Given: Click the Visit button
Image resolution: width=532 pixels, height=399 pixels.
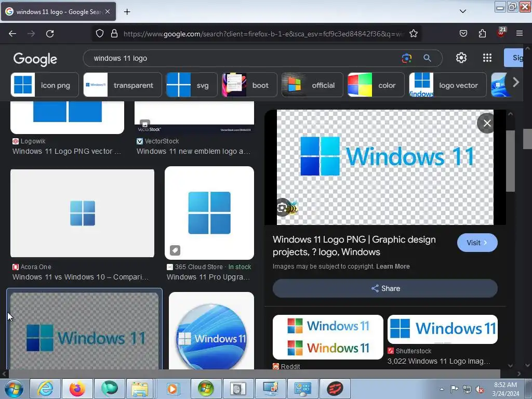Looking at the screenshot, I should (x=477, y=243).
